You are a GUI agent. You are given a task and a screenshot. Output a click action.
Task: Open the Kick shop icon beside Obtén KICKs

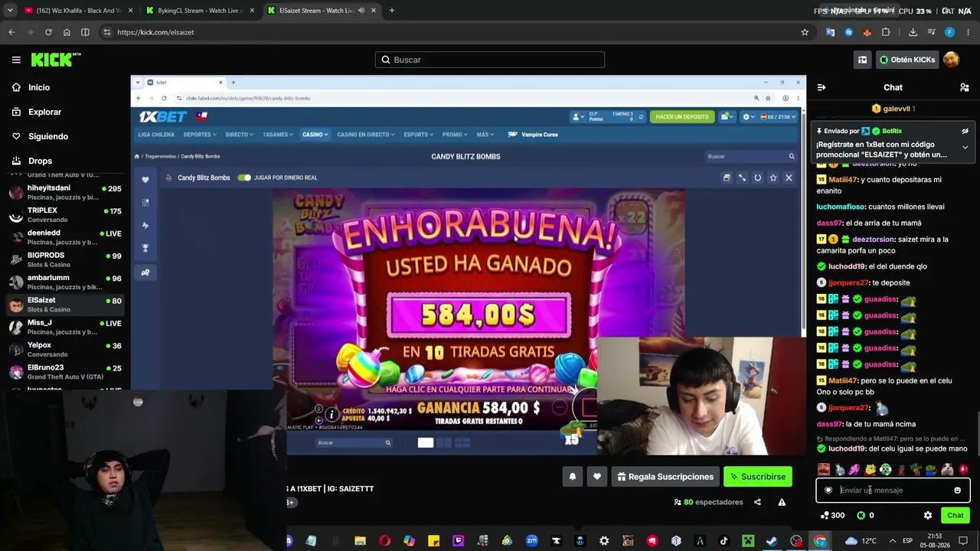[862, 60]
